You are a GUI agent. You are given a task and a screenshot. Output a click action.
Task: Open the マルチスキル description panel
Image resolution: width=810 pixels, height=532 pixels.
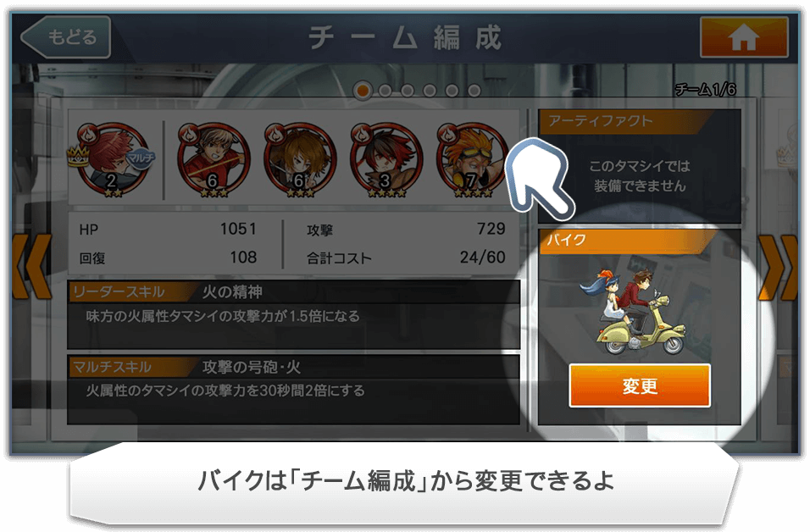click(x=293, y=390)
